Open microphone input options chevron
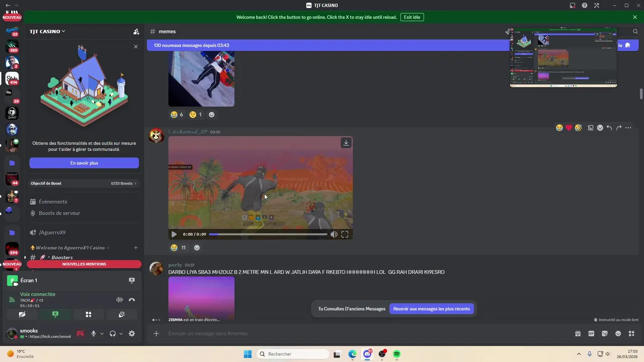644x362 pixels. [x=102, y=333]
